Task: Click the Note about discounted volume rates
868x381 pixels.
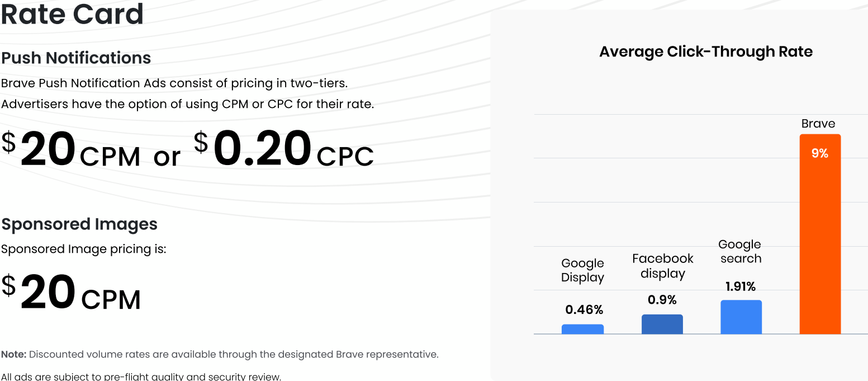Action: click(220, 354)
